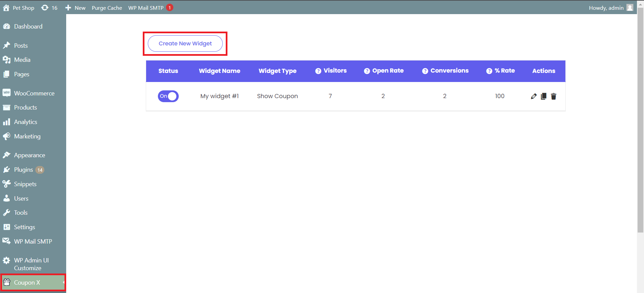The image size is (644, 293).
Task: Click Purge Cache in the admin bar
Action: pos(107,8)
